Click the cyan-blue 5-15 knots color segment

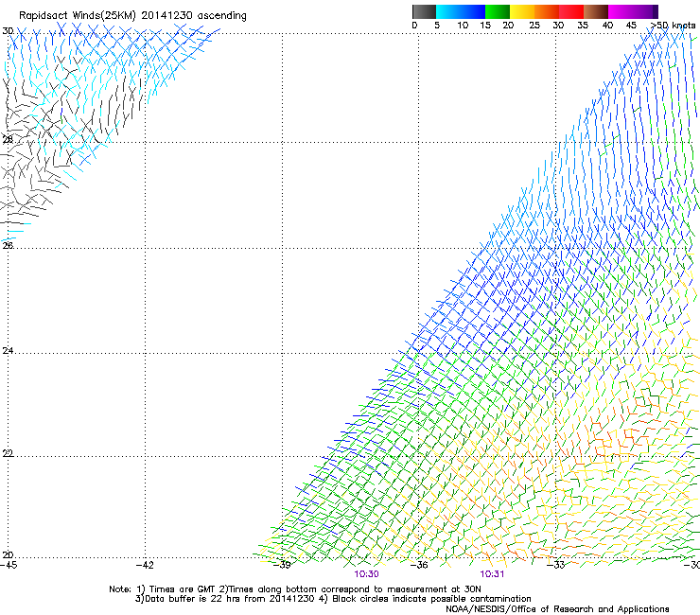pos(461,11)
